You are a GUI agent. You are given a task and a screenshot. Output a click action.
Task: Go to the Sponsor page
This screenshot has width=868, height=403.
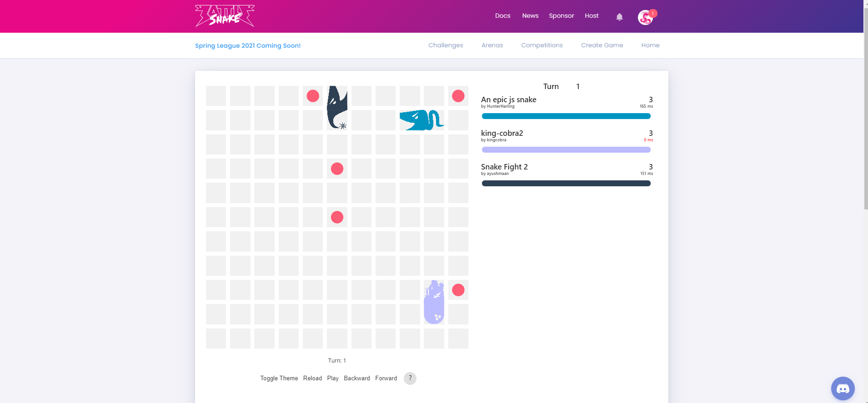[562, 16]
